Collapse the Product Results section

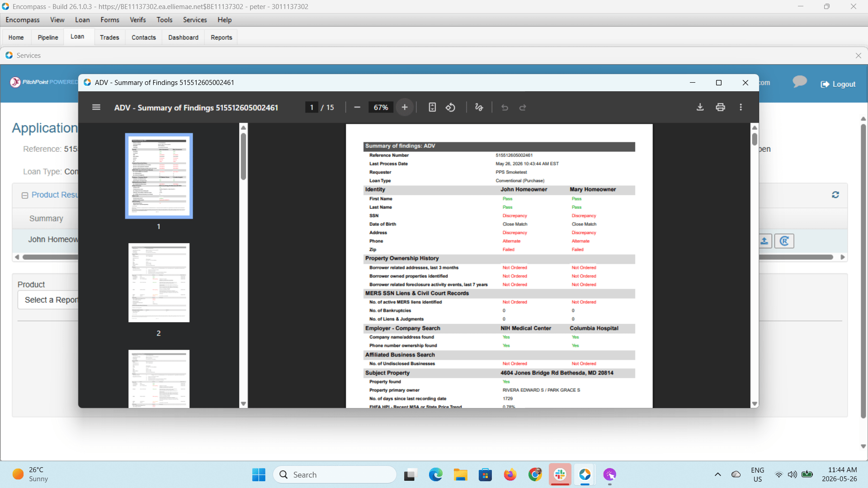[x=25, y=195]
